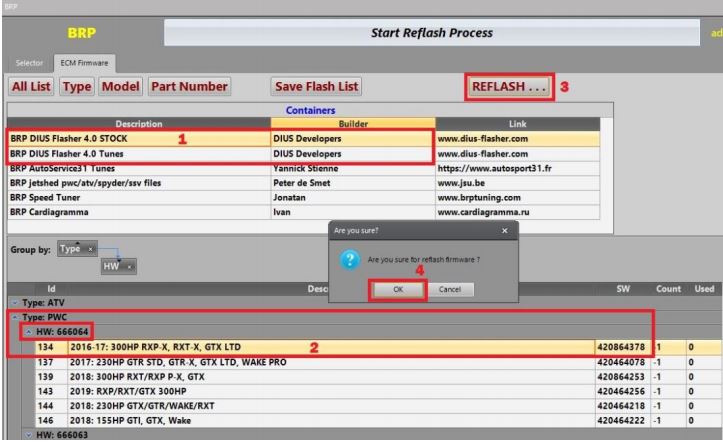723x442 pixels.
Task: Select the Model filter button
Action: (x=119, y=87)
